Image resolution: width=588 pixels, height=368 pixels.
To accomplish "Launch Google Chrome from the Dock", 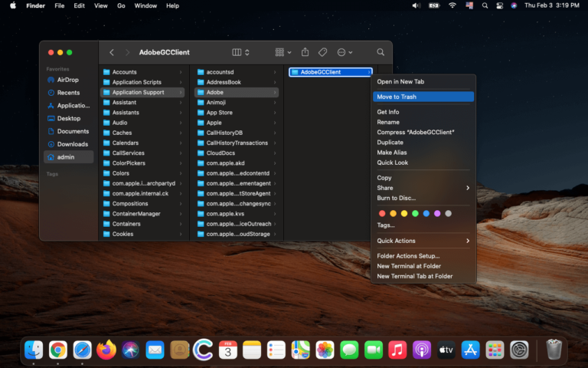I will (x=58, y=350).
